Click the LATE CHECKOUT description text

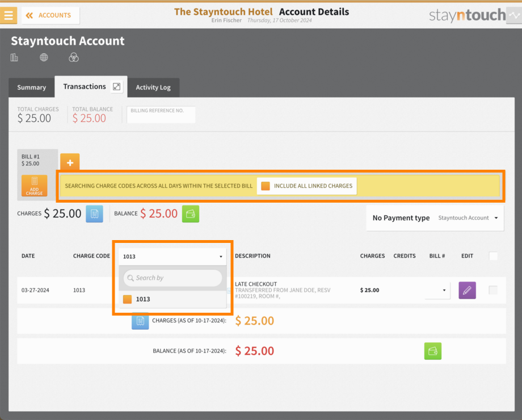click(x=256, y=284)
